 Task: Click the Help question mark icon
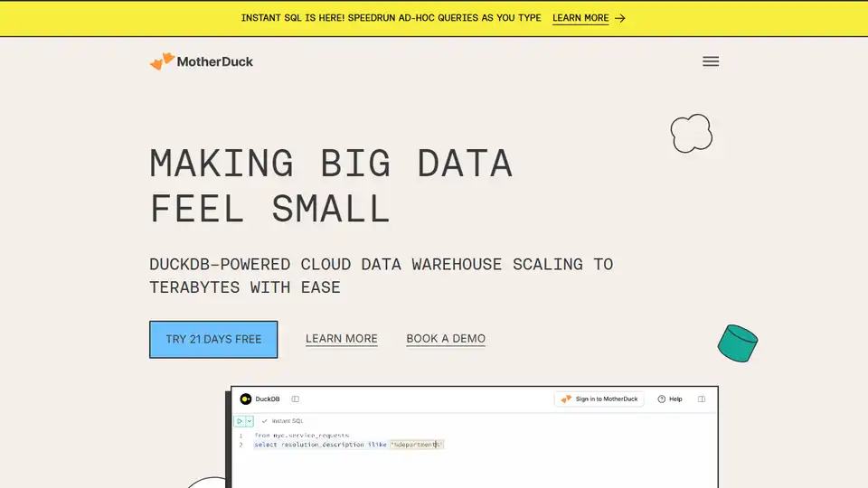[662, 399]
